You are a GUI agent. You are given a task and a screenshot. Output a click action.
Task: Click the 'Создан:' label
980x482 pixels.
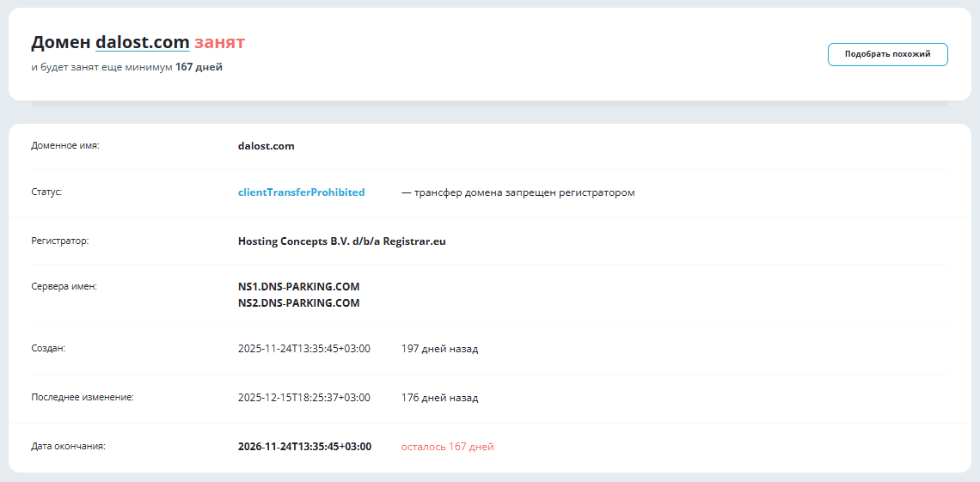(48, 348)
